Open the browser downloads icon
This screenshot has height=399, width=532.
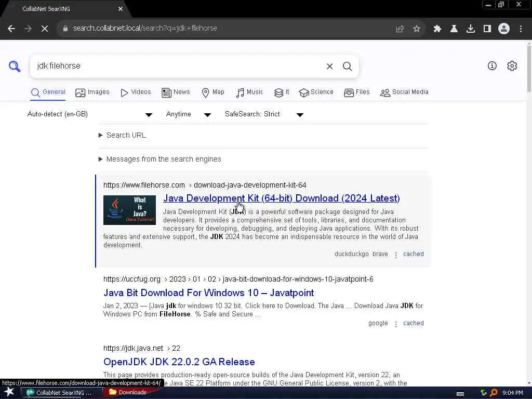pyautogui.click(x=471, y=29)
